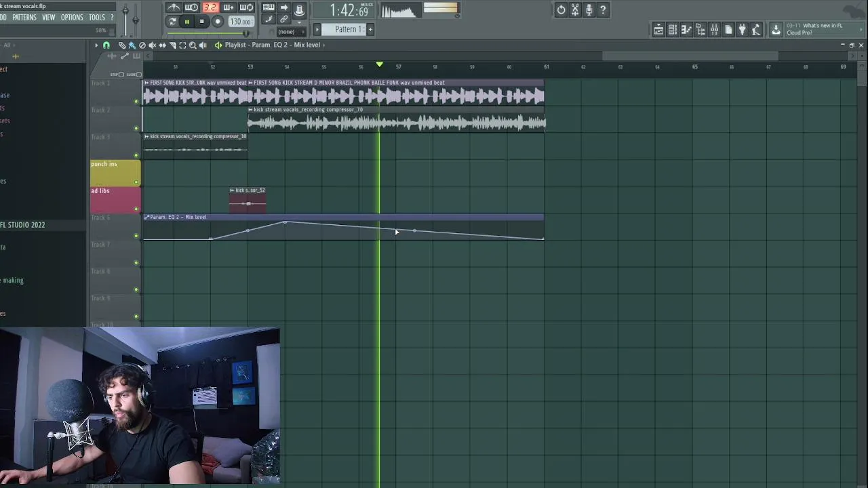Click the download arrow icon near news
This screenshot has height=488, width=868.
pos(776,29)
